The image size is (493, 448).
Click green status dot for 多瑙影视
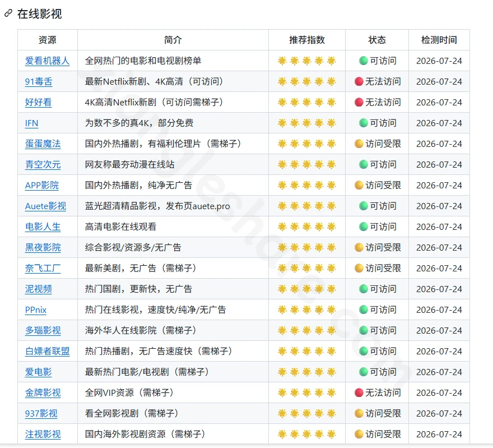tap(364, 331)
